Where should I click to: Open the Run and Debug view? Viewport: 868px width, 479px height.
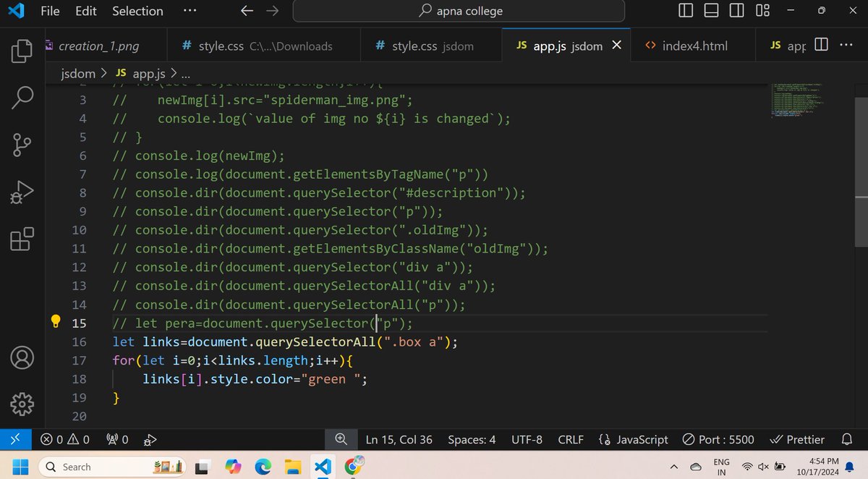tap(21, 192)
